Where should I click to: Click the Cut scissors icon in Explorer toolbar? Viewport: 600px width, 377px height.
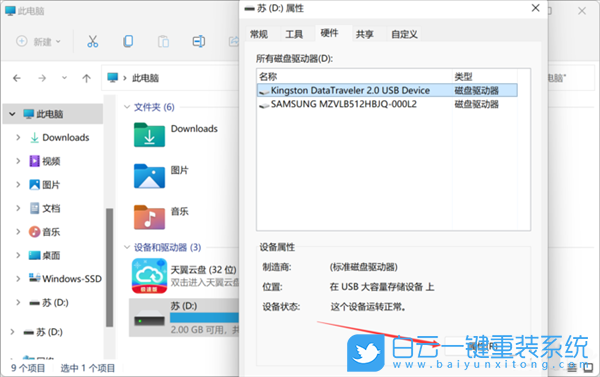point(93,41)
